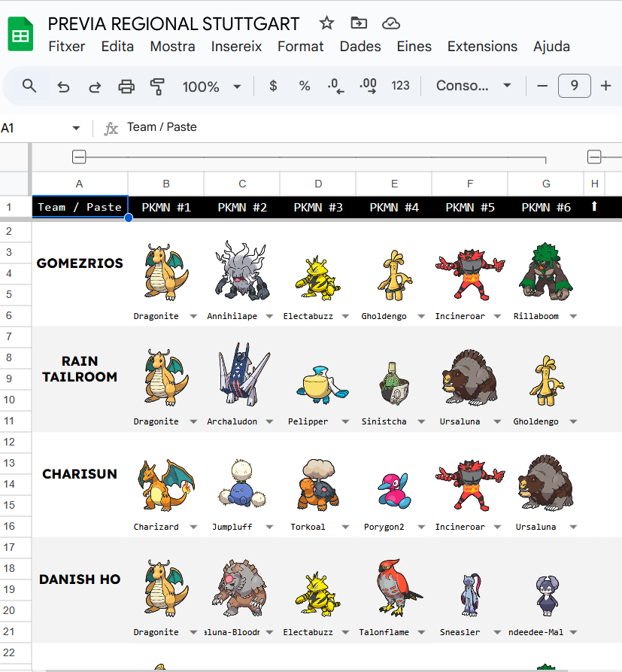The height and width of the screenshot is (672, 622).
Task: Click the Talonflame sprite image
Action: [x=399, y=587]
